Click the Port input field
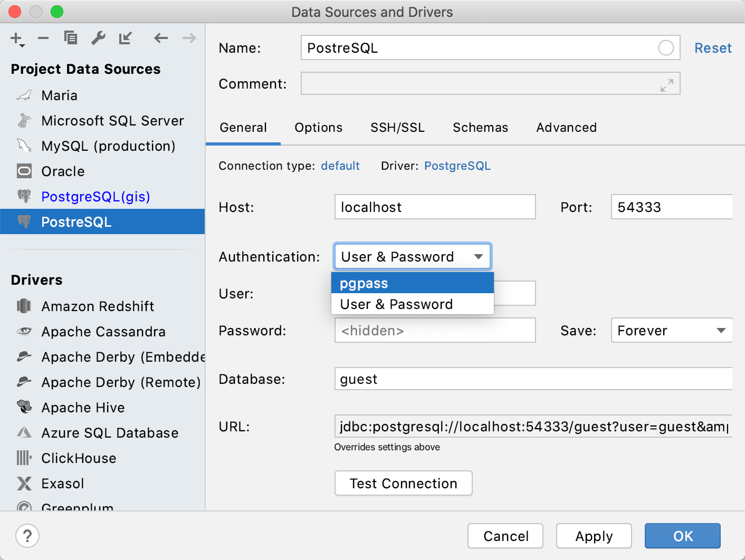The height and width of the screenshot is (560, 745). tap(672, 207)
